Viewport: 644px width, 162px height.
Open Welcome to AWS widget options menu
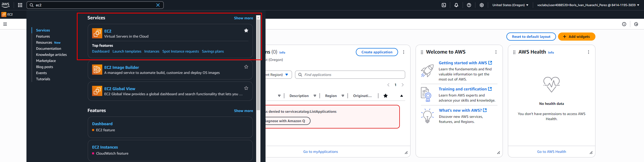(496, 52)
